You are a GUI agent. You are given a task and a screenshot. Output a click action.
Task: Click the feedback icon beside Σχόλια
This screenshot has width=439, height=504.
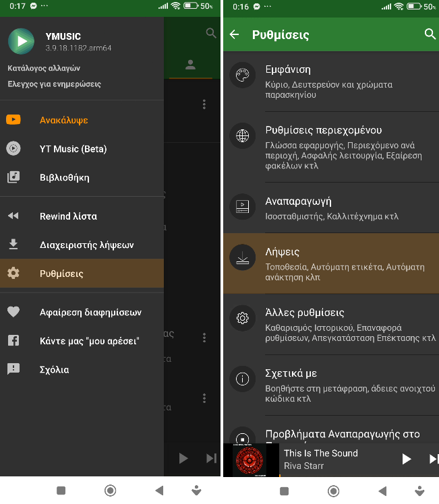13,369
